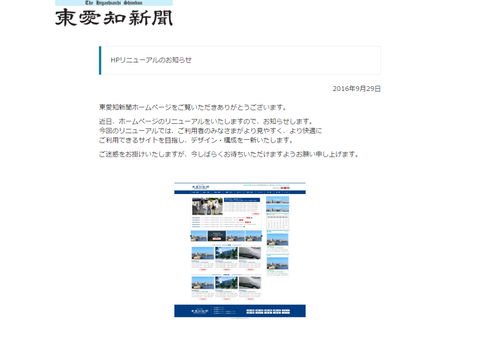Open the renewed homepage preview thumbnail
The image size is (480, 360).
[240, 250]
